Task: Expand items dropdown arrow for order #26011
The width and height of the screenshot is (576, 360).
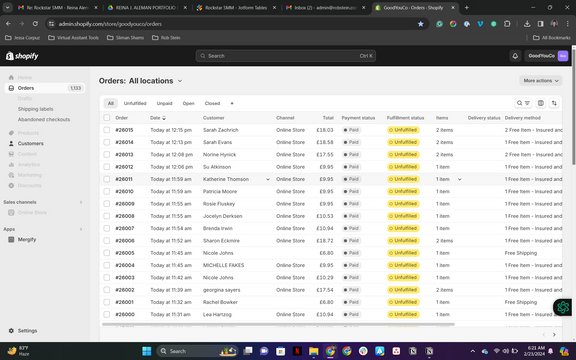Action: [459, 179]
